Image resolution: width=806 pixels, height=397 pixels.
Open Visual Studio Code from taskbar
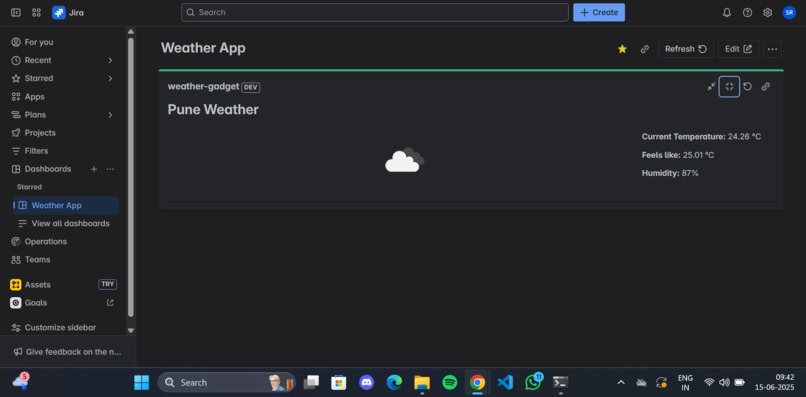click(505, 383)
